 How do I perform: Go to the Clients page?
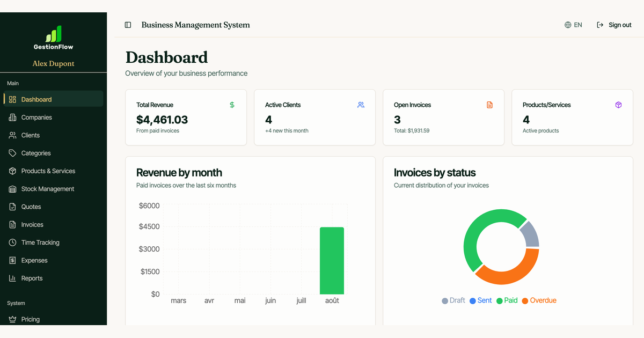[x=53, y=135]
